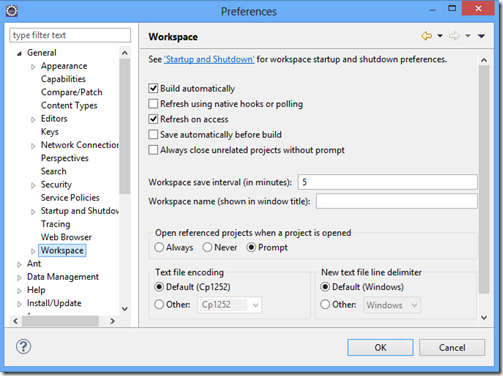Screen dimensions: 503x376
Task: Select Other line delimiter option
Action: pos(325,304)
